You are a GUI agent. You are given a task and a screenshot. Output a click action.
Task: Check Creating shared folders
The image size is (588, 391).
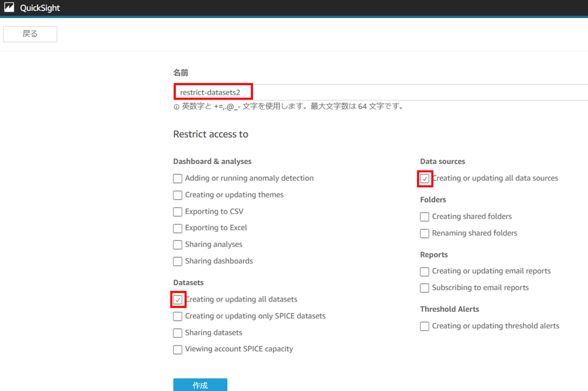[x=425, y=217]
